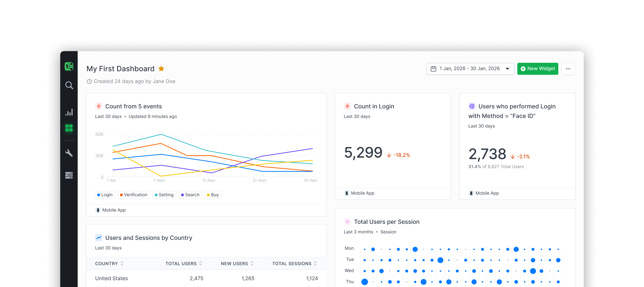
Task: Click Updated 9 minutes ago text
Action: point(153,116)
